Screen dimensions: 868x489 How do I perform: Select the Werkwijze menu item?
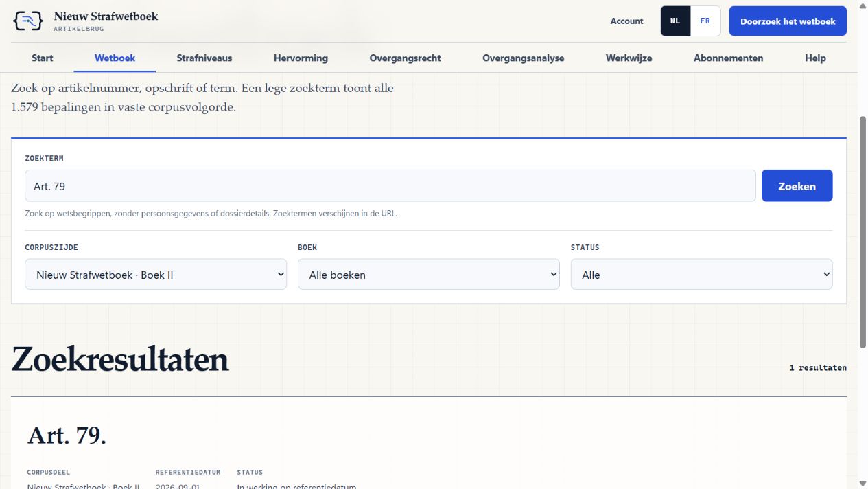[629, 58]
